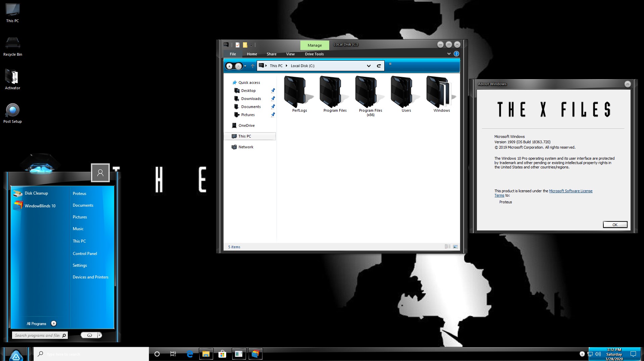
Task: Refresh the Local Disk (C:) view
Action: [379, 66]
